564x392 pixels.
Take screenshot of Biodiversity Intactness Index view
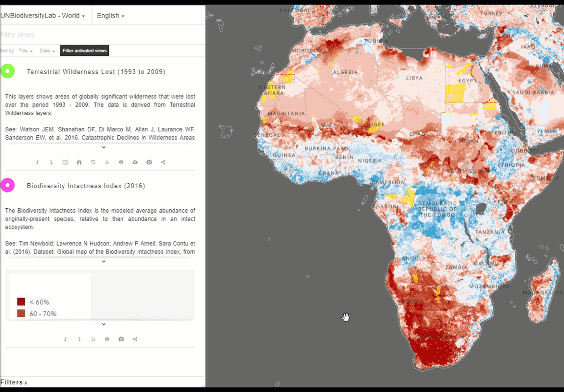(121, 339)
